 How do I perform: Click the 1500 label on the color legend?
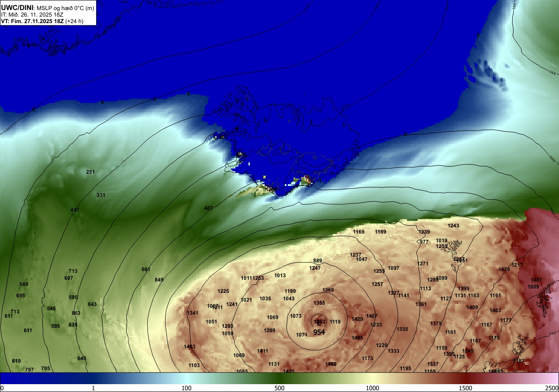466,388
